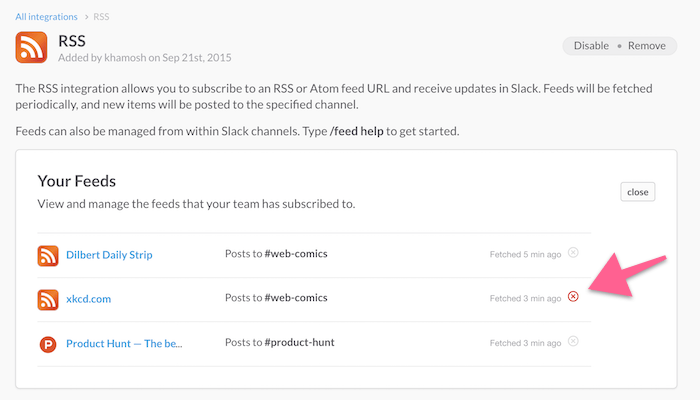Click 'Fetched 3 min ago' in Product Hunt row
Image resolution: width=700 pixels, height=400 pixels.
click(525, 343)
